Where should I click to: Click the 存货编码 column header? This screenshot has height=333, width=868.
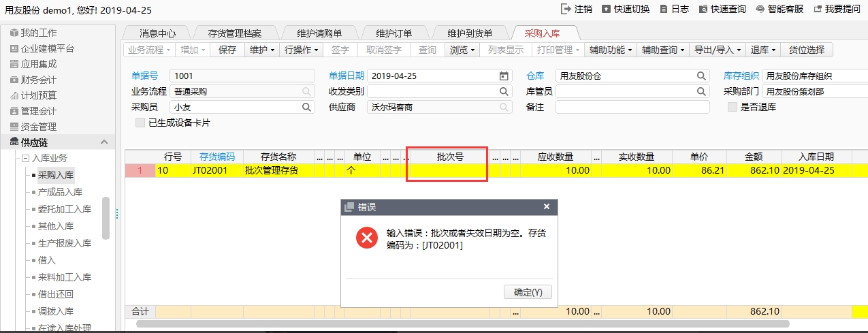click(216, 156)
